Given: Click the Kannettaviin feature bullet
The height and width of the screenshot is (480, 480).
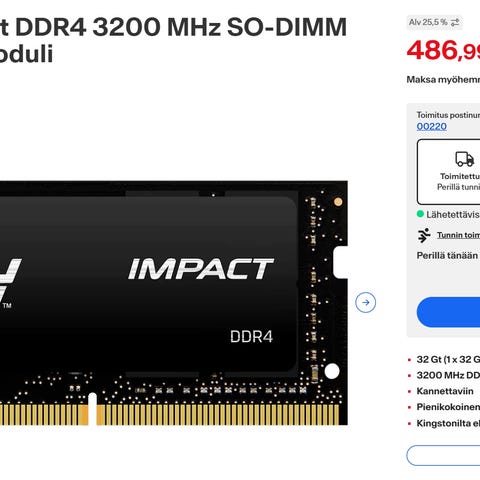Looking at the screenshot, I should click(x=445, y=391).
